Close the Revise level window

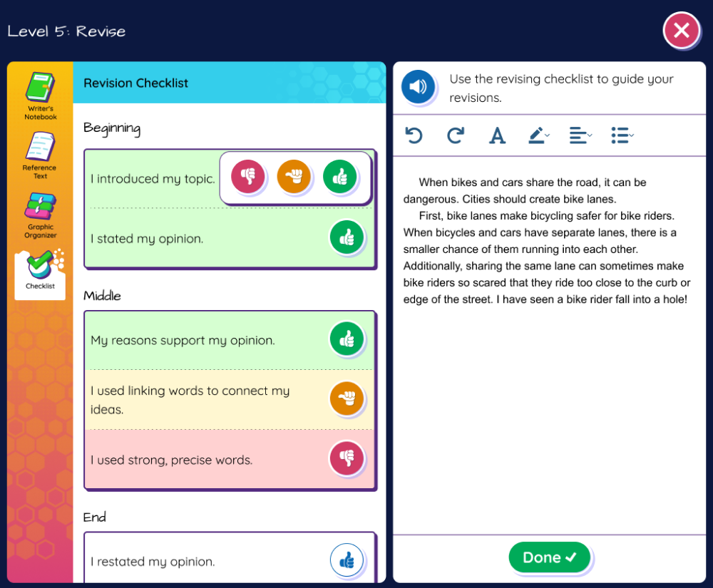pyautogui.click(x=681, y=31)
